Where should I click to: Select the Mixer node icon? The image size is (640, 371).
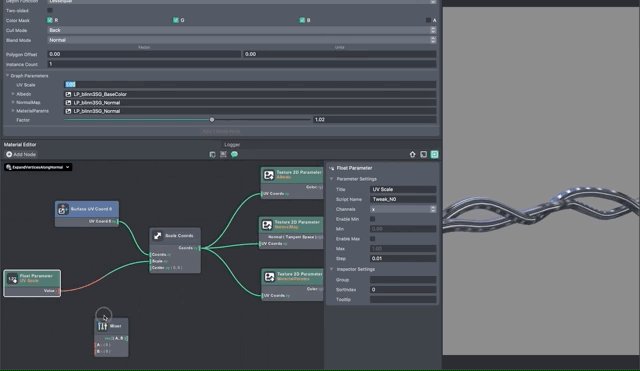click(102, 326)
